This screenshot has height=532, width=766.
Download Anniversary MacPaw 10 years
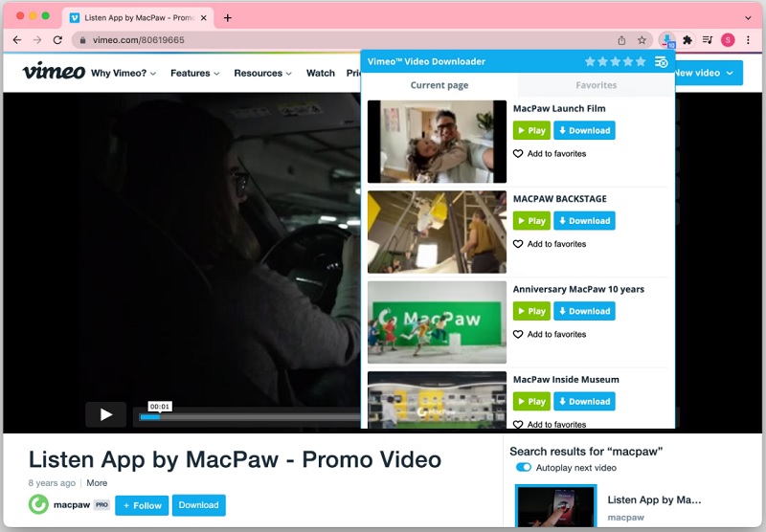click(584, 311)
